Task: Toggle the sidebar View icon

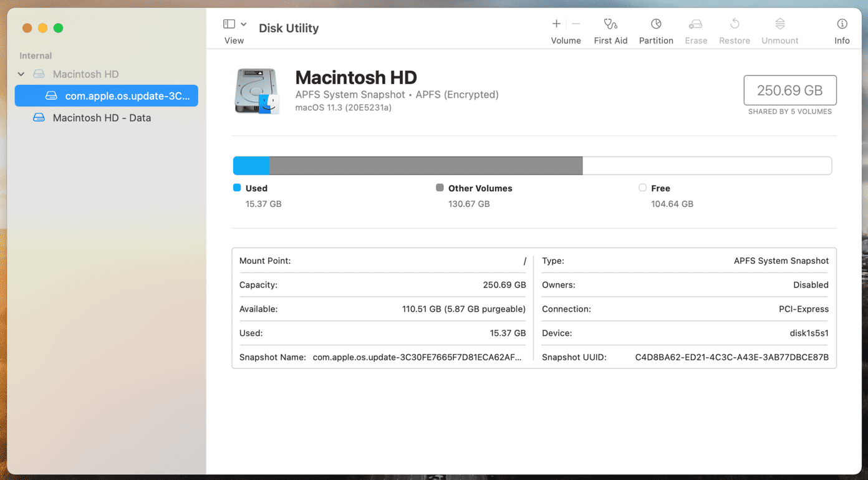Action: click(x=229, y=24)
